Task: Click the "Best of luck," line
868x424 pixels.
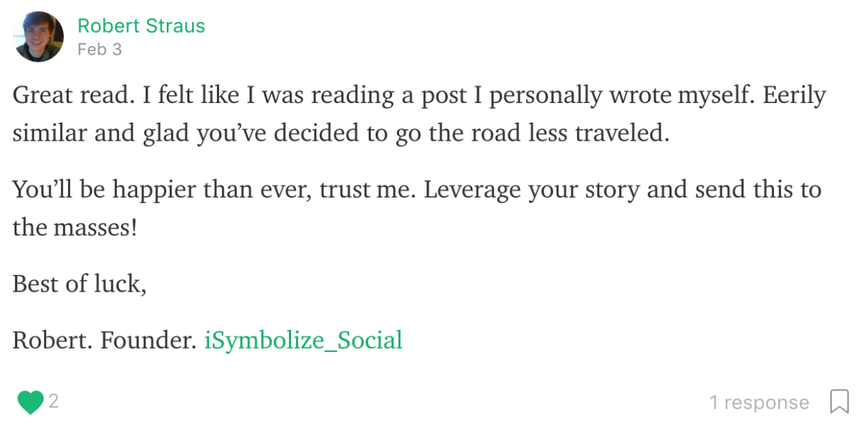Action: pyautogui.click(x=80, y=284)
